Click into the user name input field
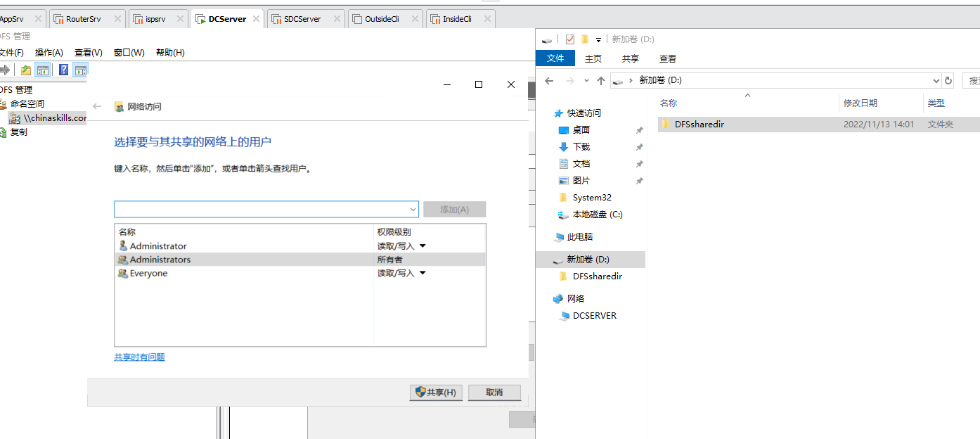 (261, 210)
